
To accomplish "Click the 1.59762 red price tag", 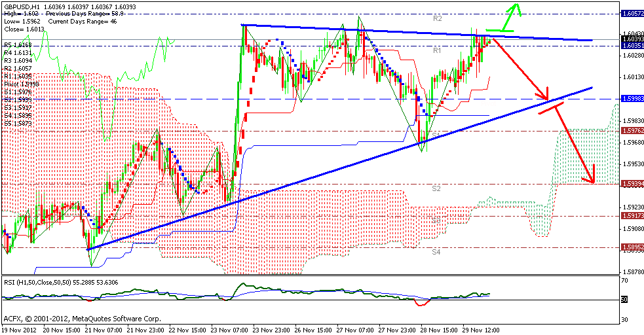I will tap(631, 131).
